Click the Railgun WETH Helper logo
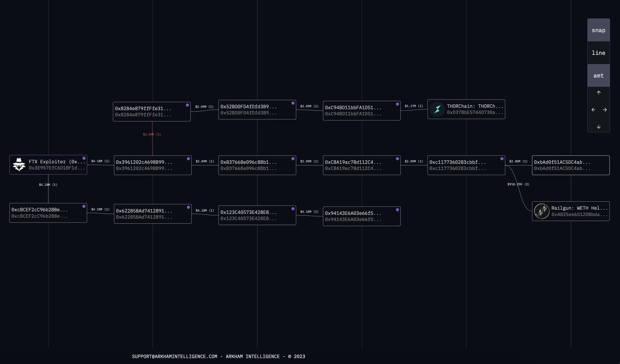 pyautogui.click(x=541, y=211)
